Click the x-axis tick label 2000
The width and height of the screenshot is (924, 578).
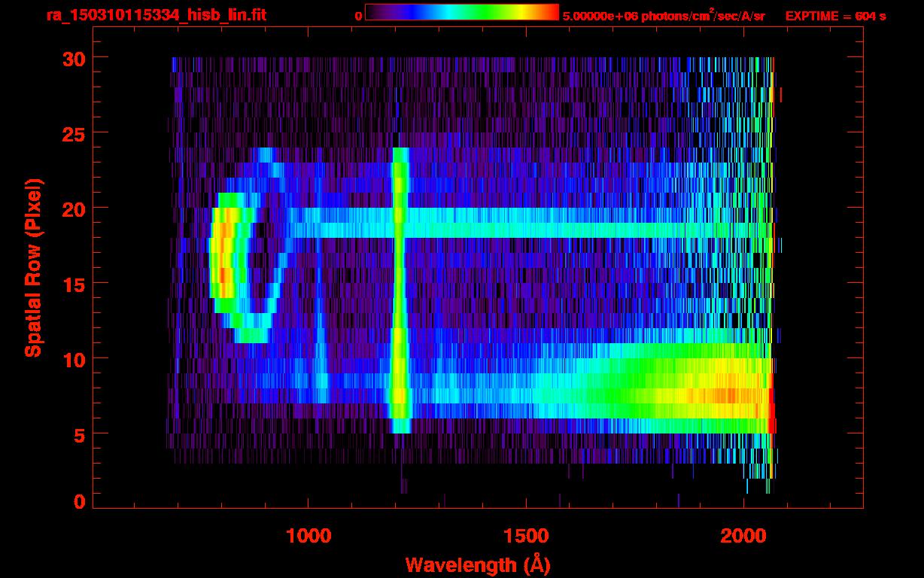tap(744, 536)
